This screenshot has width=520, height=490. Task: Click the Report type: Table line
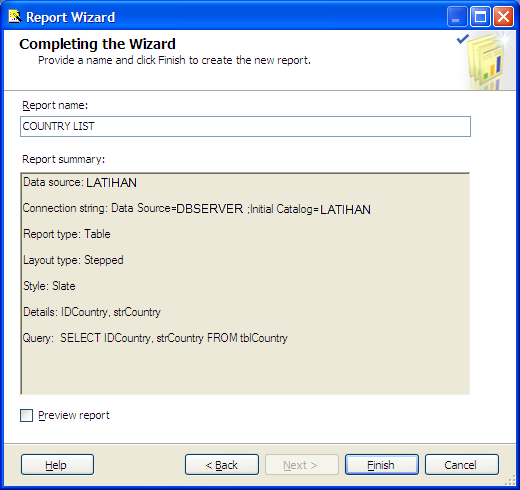point(67,234)
